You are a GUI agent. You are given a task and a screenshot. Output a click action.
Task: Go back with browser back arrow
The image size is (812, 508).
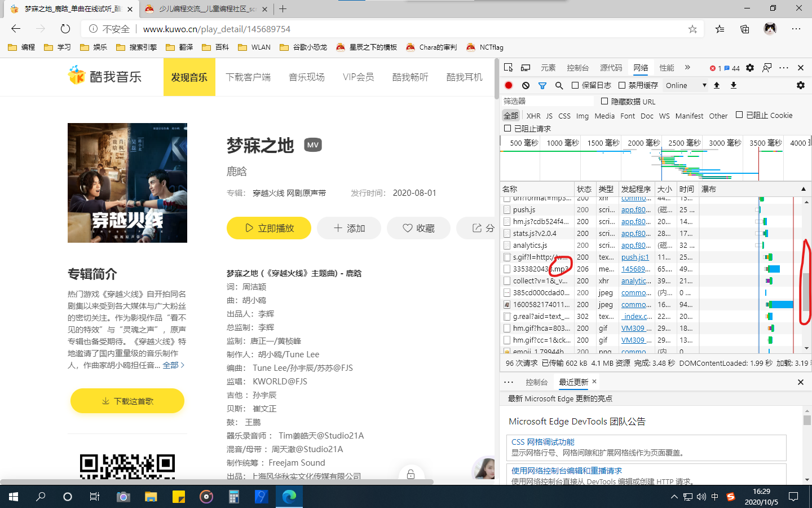coord(16,29)
